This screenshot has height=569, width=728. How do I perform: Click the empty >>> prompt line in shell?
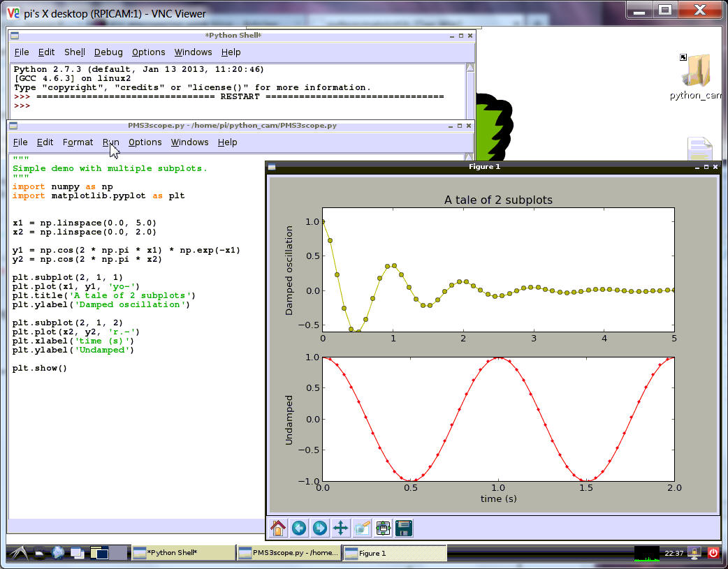coord(70,105)
